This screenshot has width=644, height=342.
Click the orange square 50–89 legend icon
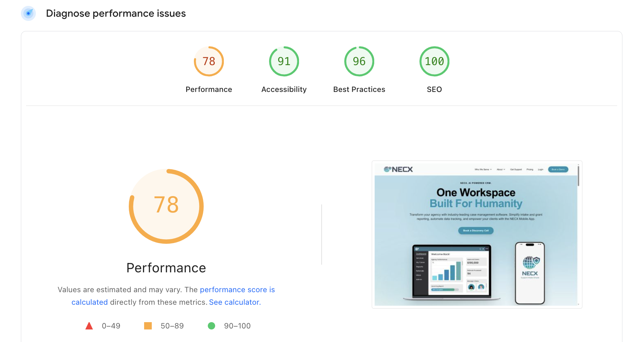pos(148,326)
